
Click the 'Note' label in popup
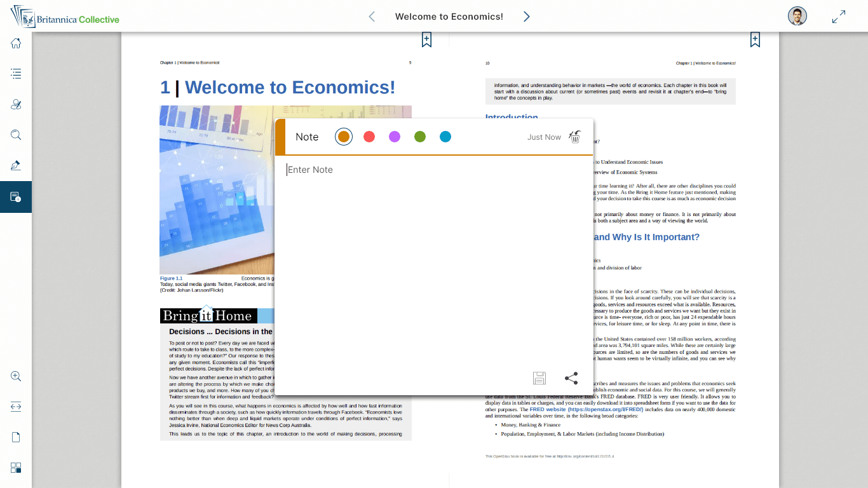[x=307, y=137]
